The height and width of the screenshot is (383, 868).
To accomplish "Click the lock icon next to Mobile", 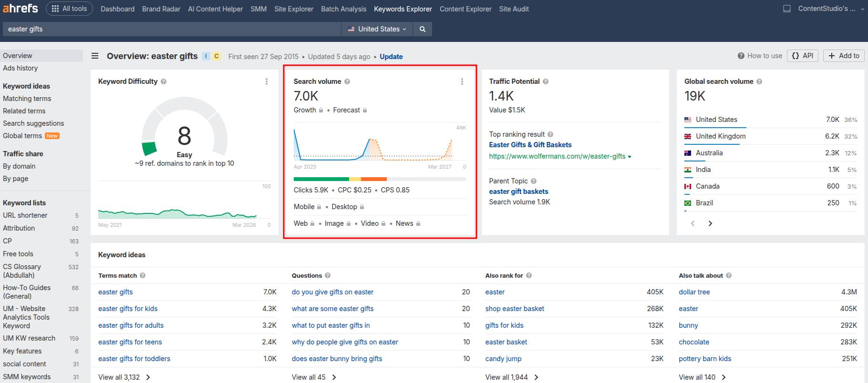I will 320,207.
